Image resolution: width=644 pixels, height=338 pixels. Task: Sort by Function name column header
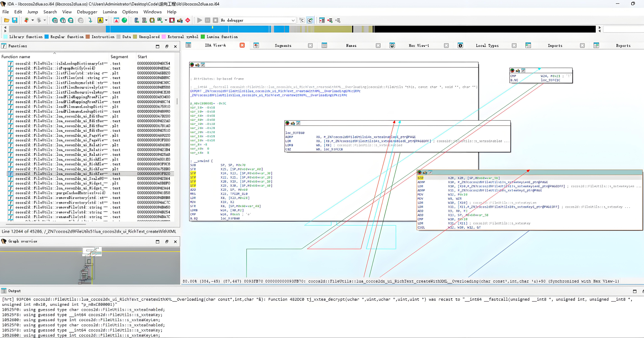[x=54, y=57]
